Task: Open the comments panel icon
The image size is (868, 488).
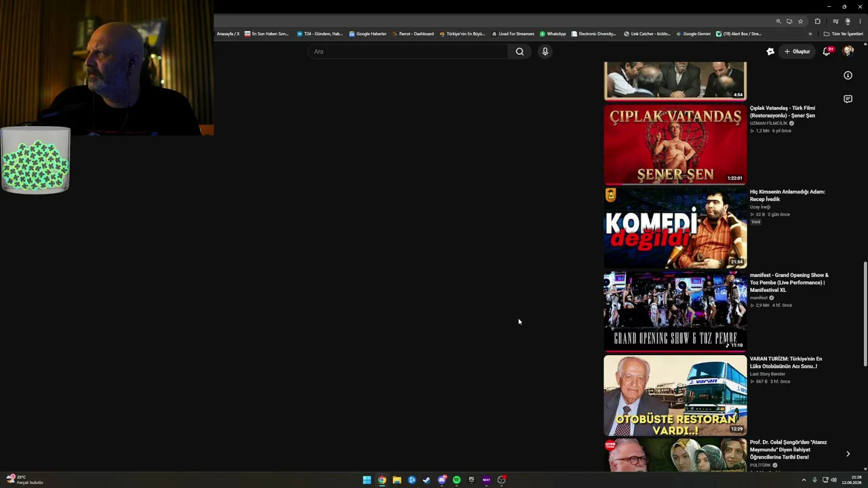Action: click(x=848, y=99)
